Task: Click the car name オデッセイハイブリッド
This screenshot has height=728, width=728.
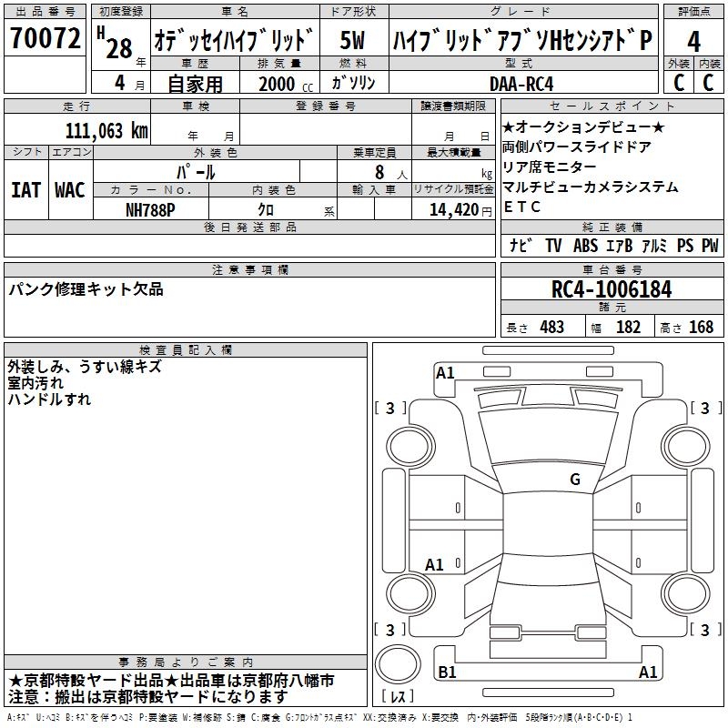Action: pyautogui.click(x=234, y=40)
